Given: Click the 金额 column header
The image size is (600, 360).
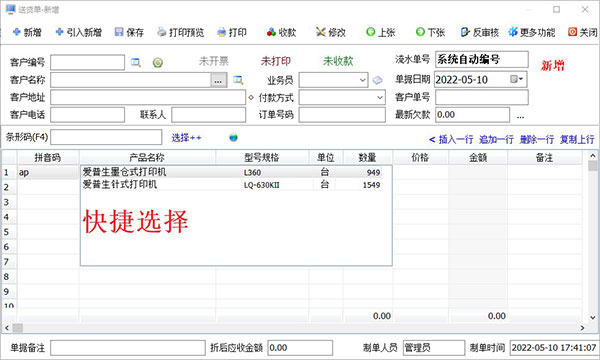Looking at the screenshot, I should pyautogui.click(x=478, y=158).
